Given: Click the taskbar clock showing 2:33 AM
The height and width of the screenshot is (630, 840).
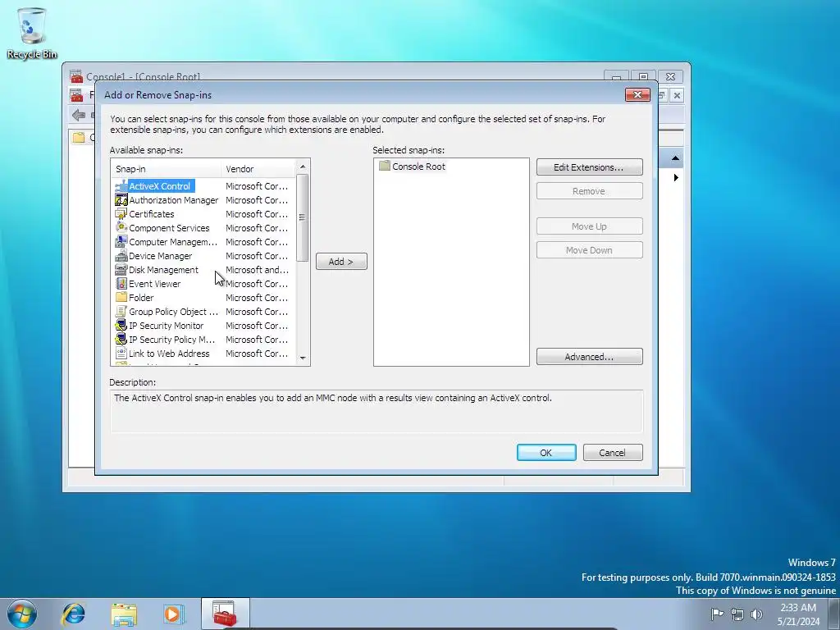Looking at the screenshot, I should coord(798,614).
